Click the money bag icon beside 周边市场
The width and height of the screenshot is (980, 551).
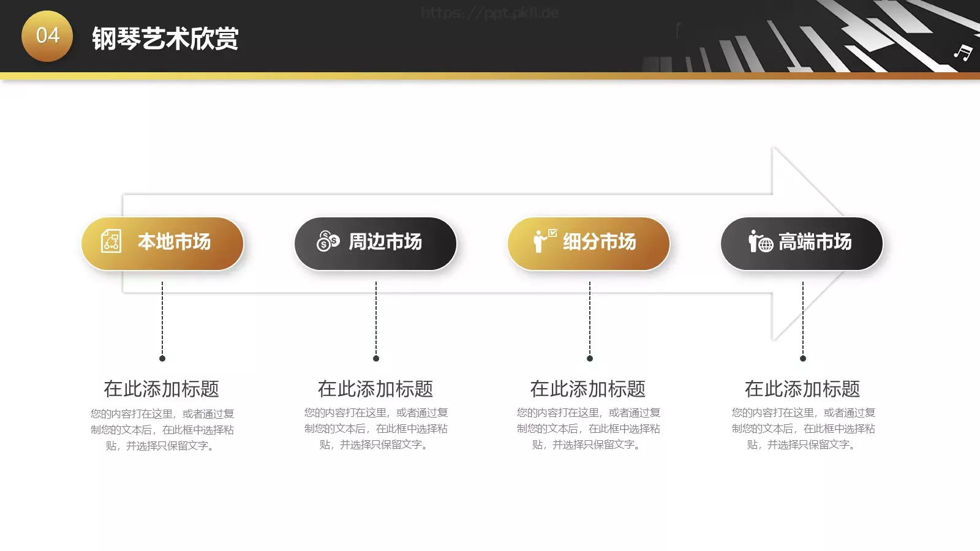point(328,241)
